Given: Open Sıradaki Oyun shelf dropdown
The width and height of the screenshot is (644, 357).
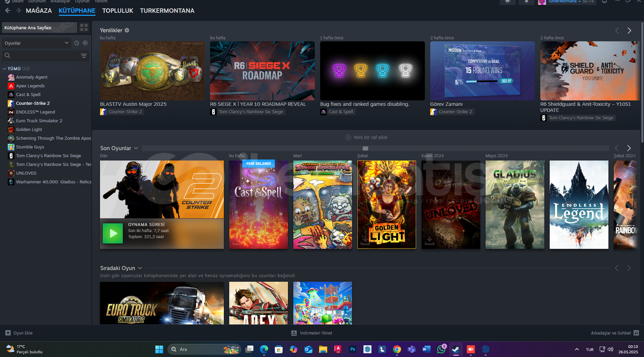Looking at the screenshot, I should 140,268.
